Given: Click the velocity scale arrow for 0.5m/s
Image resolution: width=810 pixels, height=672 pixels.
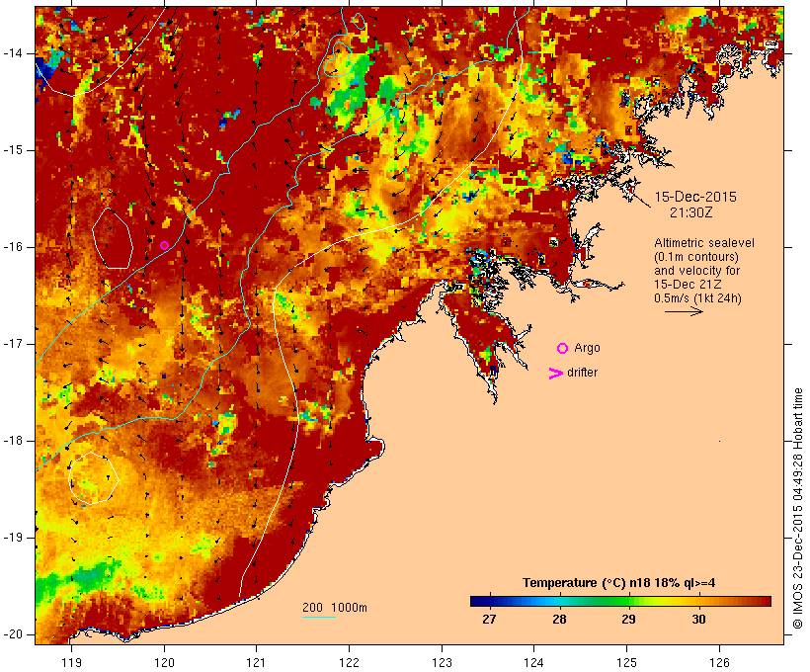Looking at the screenshot, I should tap(684, 311).
